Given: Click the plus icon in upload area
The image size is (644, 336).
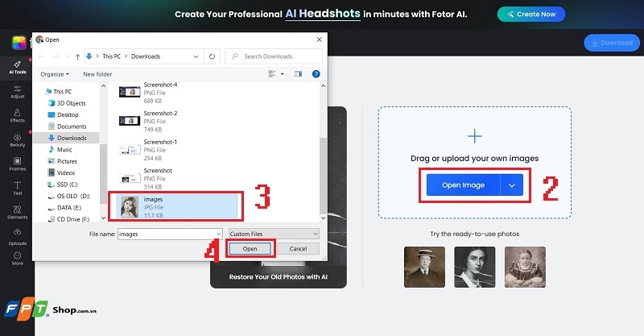Looking at the screenshot, I should (474, 136).
